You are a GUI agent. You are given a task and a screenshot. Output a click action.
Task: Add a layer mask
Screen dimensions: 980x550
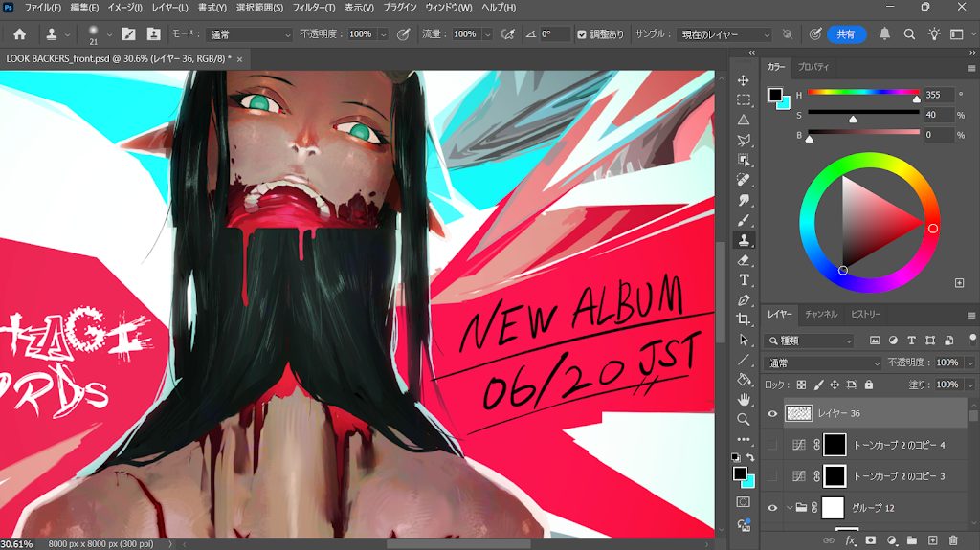coord(871,540)
